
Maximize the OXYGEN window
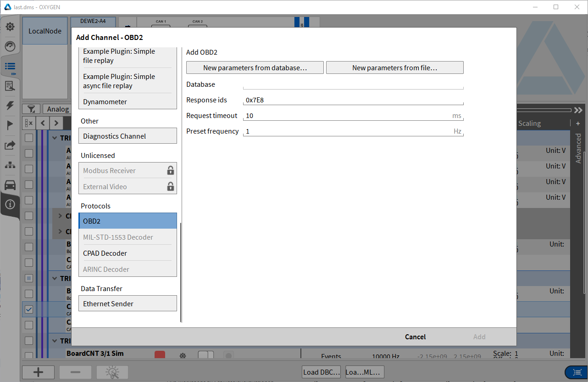coord(556,7)
